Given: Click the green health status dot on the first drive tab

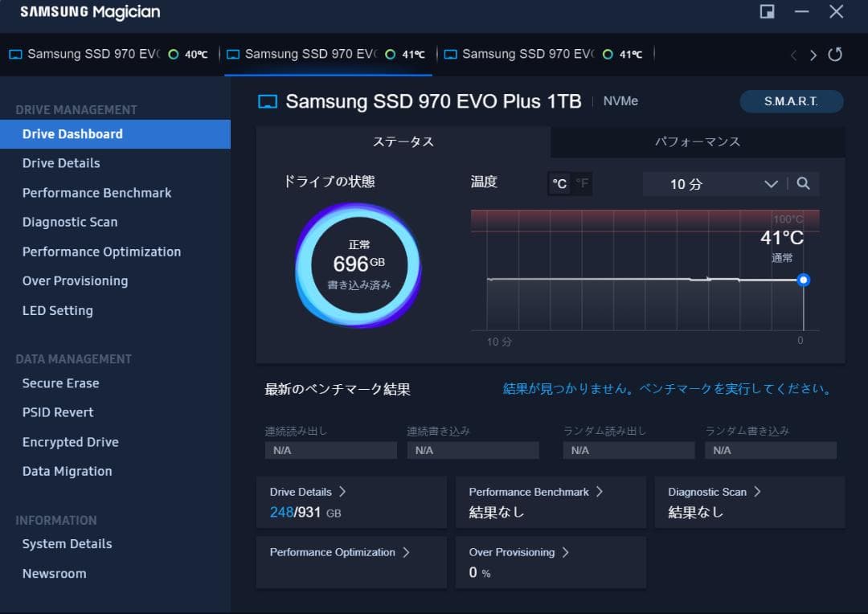Looking at the screenshot, I should [x=171, y=54].
